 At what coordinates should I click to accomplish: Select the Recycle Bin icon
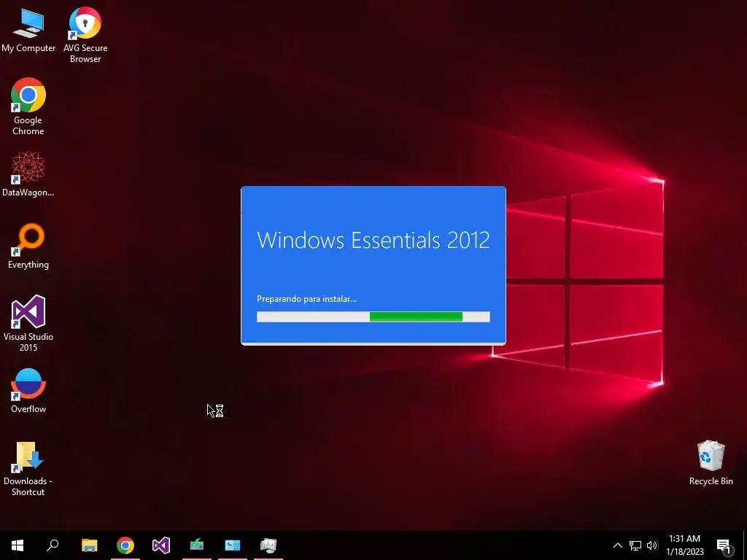(711, 463)
